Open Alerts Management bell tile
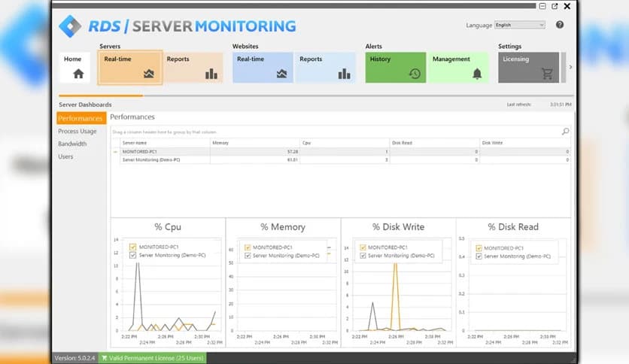 click(458, 68)
